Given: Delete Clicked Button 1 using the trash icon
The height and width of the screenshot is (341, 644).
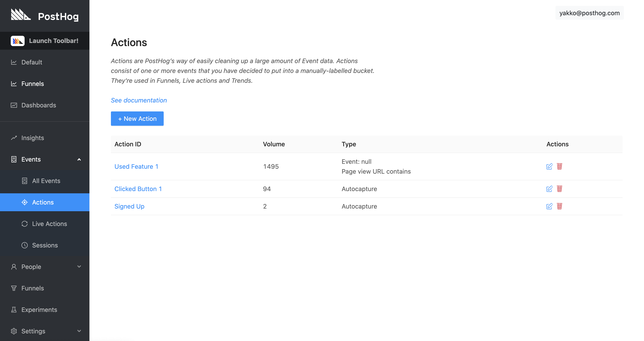Looking at the screenshot, I should pyautogui.click(x=560, y=189).
